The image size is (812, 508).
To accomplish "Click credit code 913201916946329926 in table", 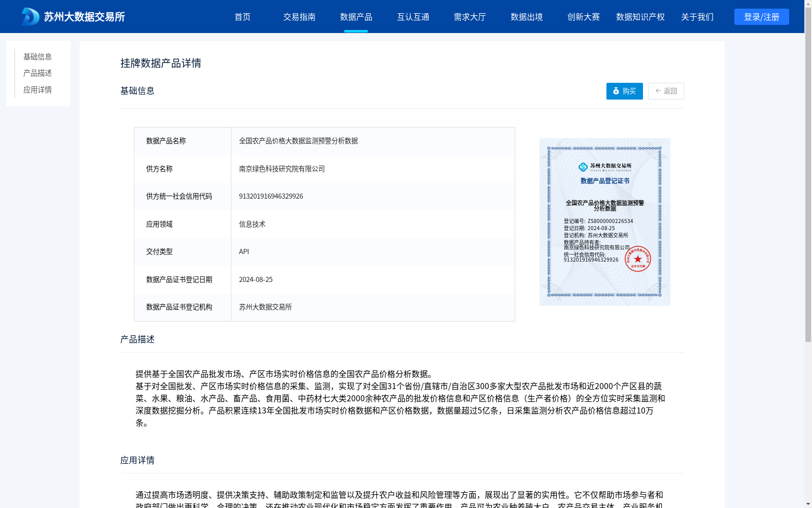I will point(271,196).
